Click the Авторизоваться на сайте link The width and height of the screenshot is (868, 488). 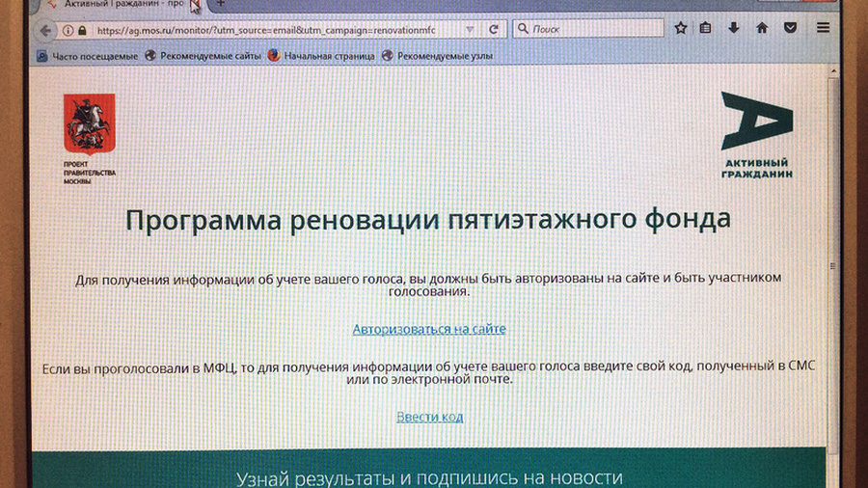[429, 329]
